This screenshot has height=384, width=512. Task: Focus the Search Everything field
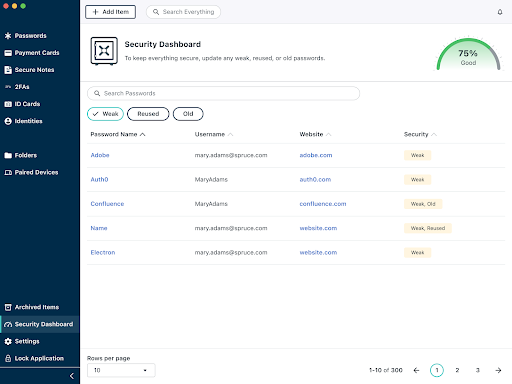tap(183, 12)
